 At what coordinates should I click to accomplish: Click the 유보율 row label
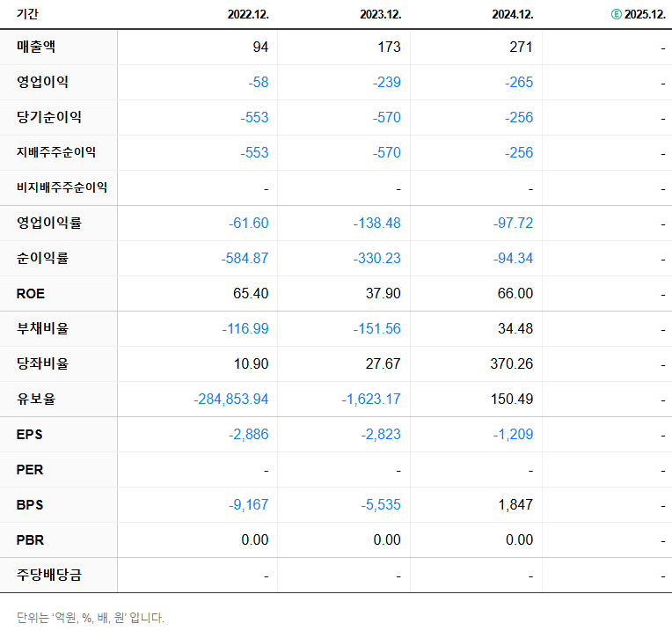point(36,399)
